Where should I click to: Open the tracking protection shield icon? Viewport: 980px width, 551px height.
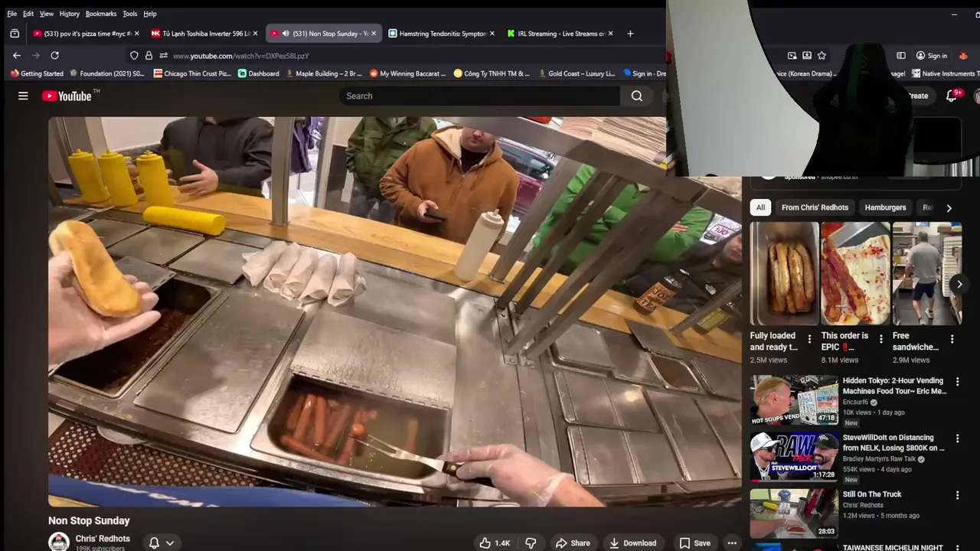134,55
